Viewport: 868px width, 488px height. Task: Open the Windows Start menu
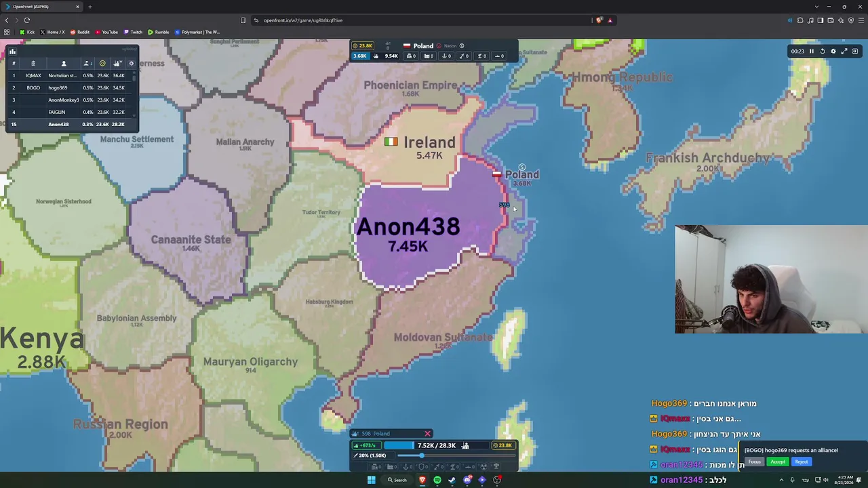tap(371, 480)
